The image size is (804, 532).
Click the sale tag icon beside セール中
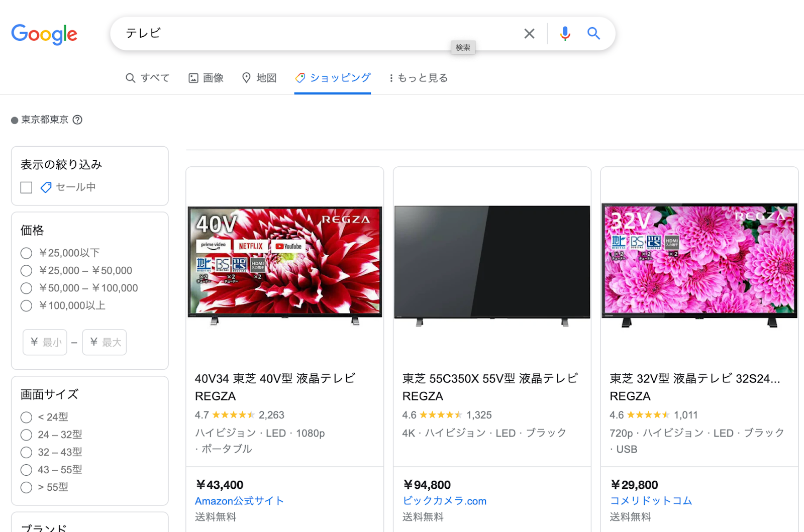[46, 187]
